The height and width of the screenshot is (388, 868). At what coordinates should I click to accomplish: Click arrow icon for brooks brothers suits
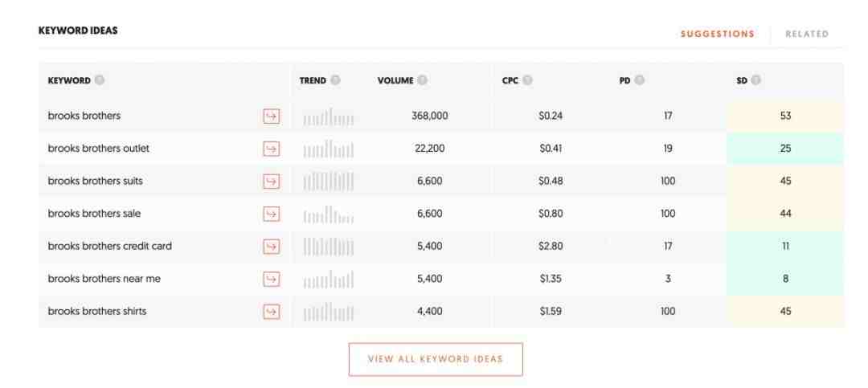pos(272,182)
